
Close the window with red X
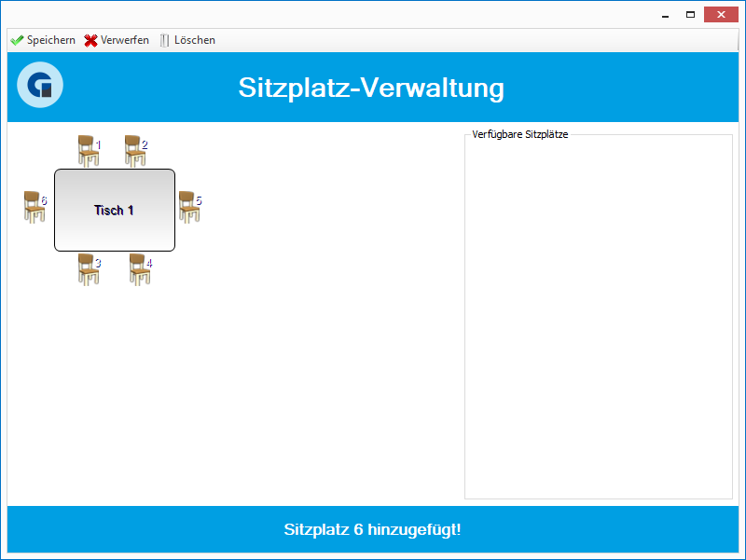pos(721,15)
